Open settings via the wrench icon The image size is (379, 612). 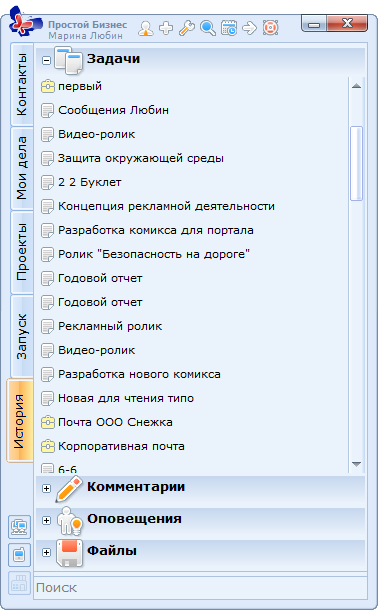187,28
